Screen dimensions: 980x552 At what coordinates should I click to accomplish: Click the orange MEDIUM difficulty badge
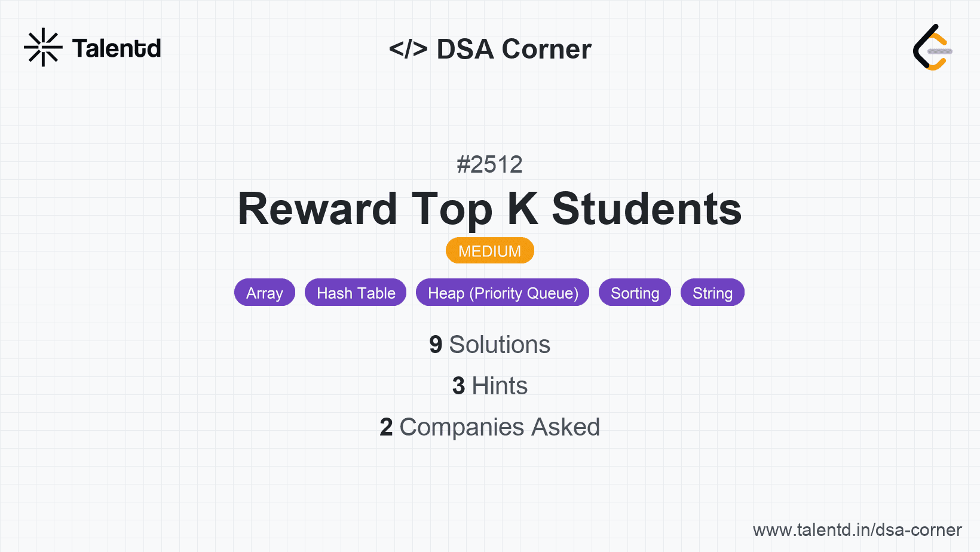(489, 251)
